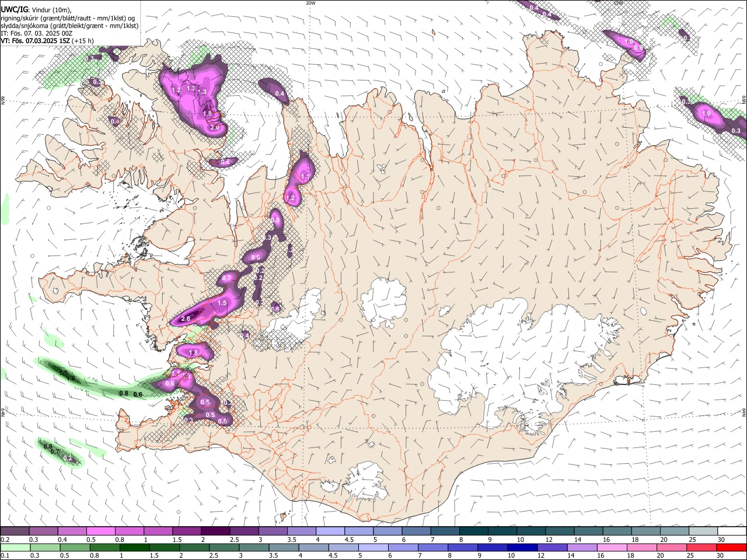This screenshot has width=747, height=560.
Task: Select the initial time line 'IT: Fös. 07. 03. 2025 00Z'
Action: (x=36, y=33)
